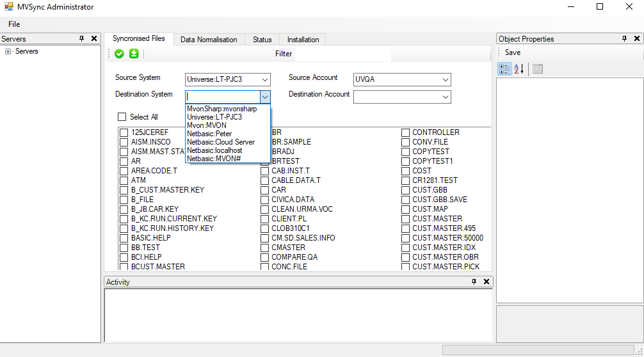644x357 pixels.
Task: Switch to the Syncronised Files tab
Action: [x=139, y=38]
